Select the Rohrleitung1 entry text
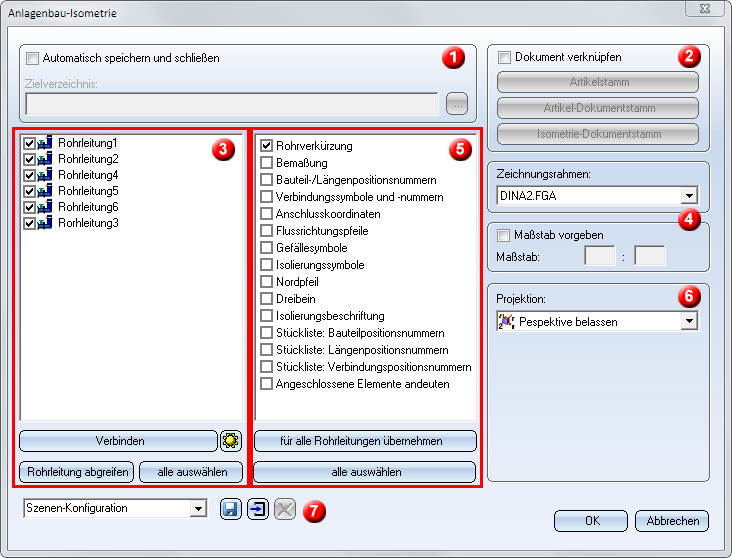Screen dimensions: 732x558 click(88, 143)
